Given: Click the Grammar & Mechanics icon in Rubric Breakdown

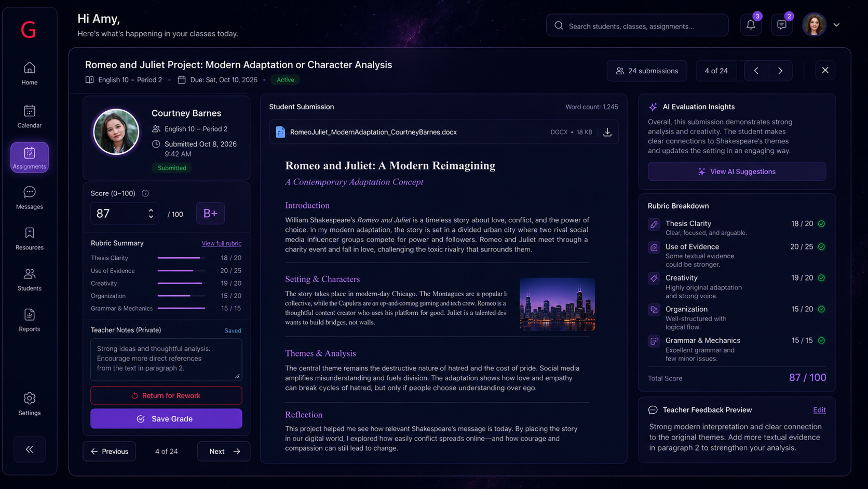Looking at the screenshot, I should [x=654, y=341].
